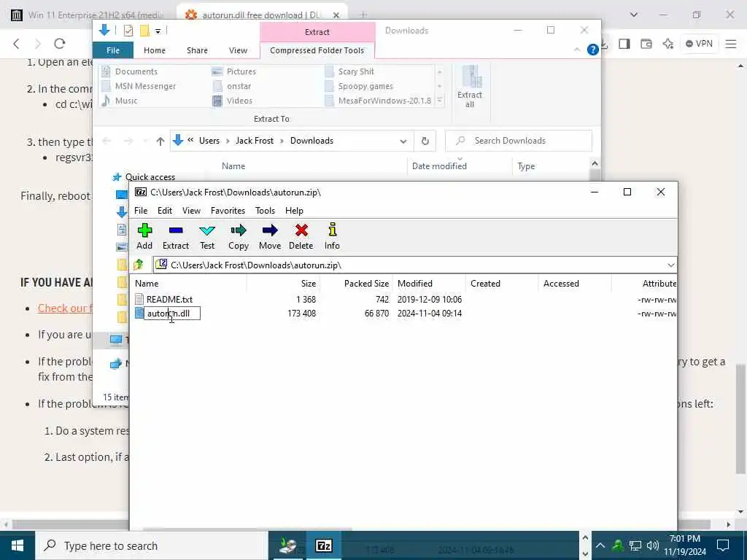Close the autorun.dll browser tab

[x=336, y=15]
